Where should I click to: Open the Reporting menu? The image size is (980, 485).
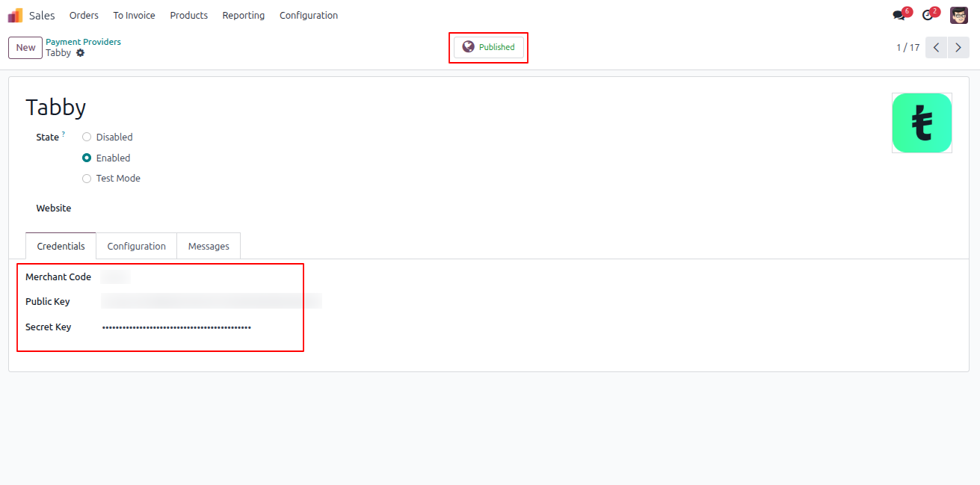click(244, 15)
